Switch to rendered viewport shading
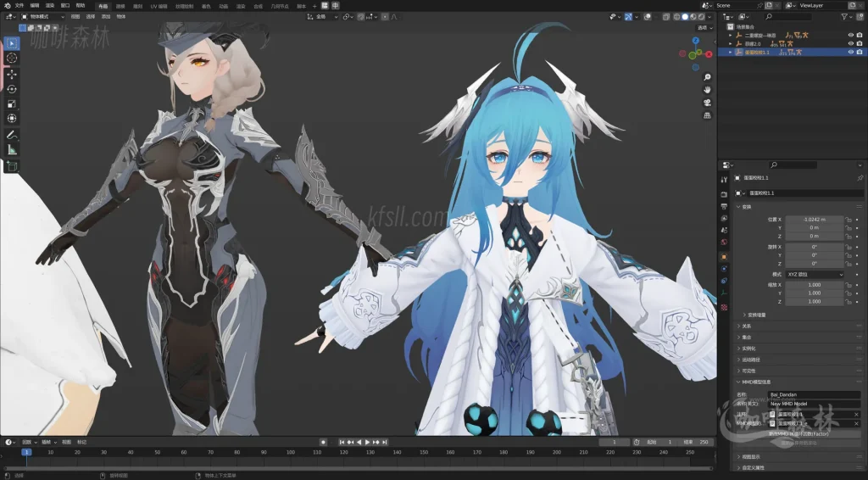The height and width of the screenshot is (480, 868). (x=700, y=17)
